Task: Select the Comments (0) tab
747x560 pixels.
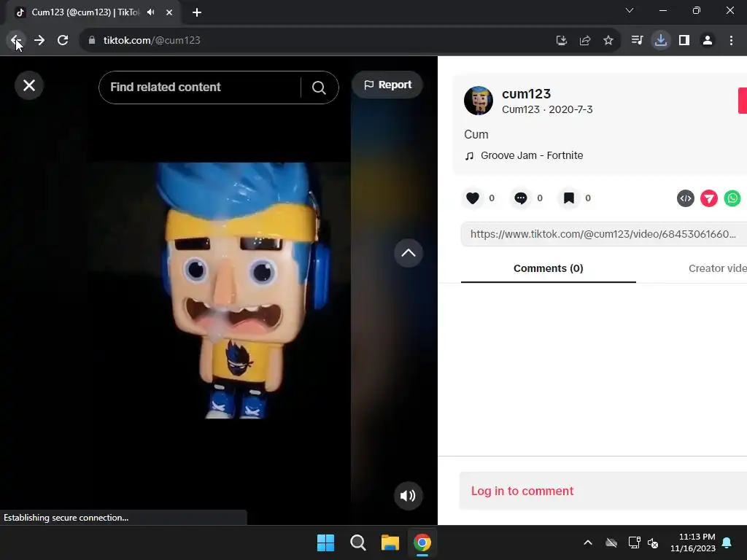Action: 549,268
